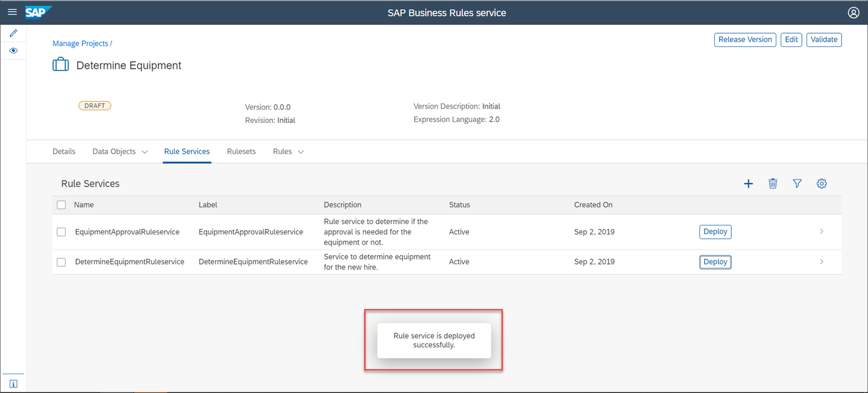
Task: Click Sep 2, 2019 in DetermineEquipmentRuleservice row
Action: coord(594,262)
